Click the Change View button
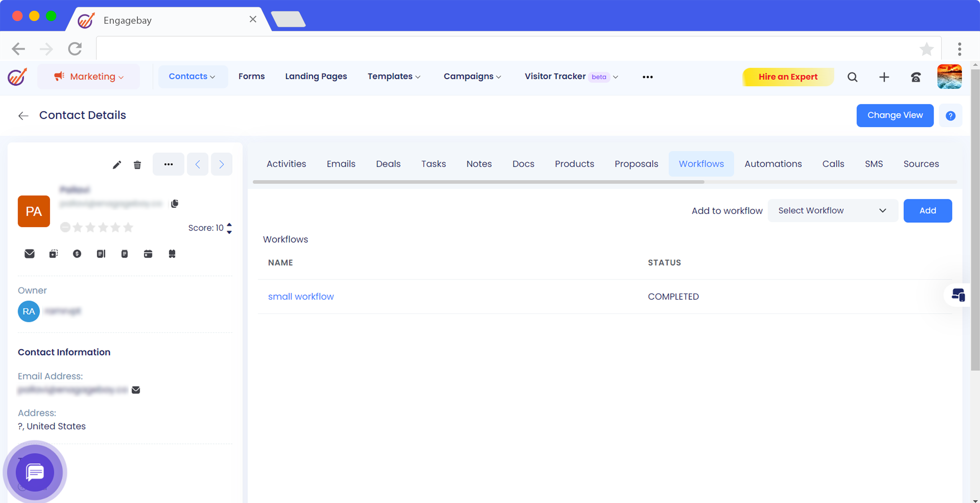980x503 pixels. pyautogui.click(x=895, y=115)
